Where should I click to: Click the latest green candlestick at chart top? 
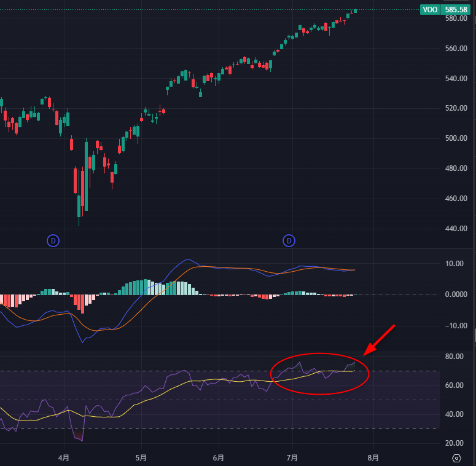pos(355,10)
